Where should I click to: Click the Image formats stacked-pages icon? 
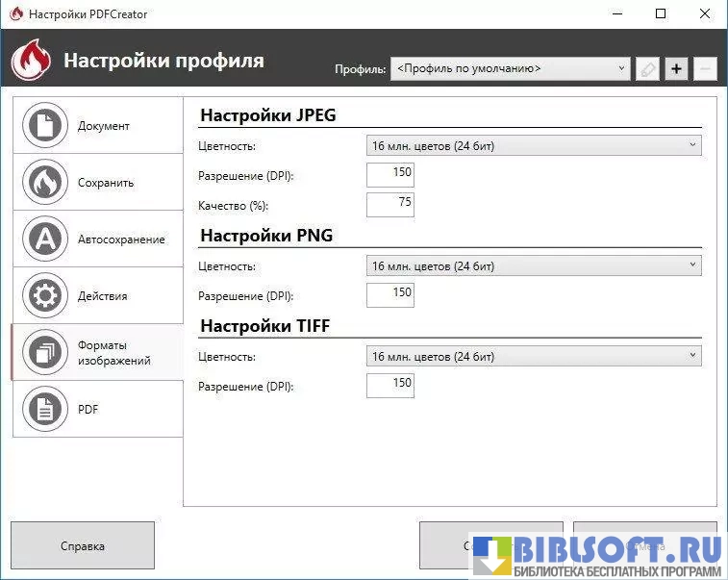[x=45, y=353]
